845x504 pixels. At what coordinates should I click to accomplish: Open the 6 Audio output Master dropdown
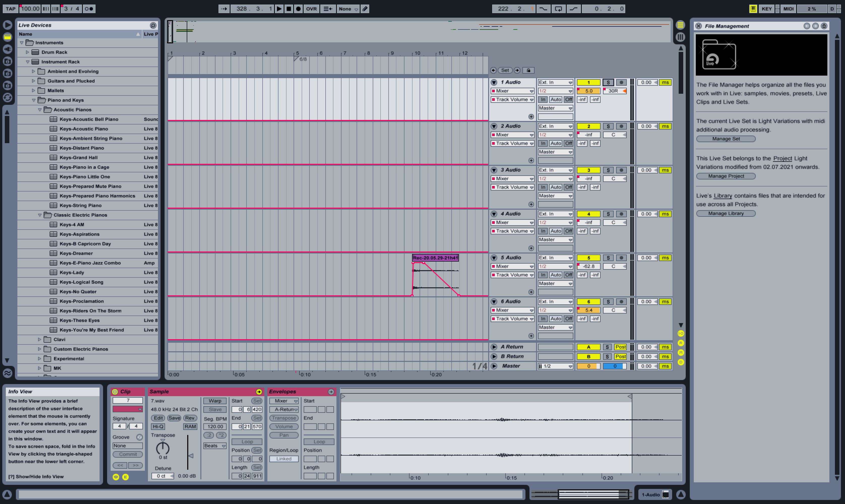(x=555, y=327)
